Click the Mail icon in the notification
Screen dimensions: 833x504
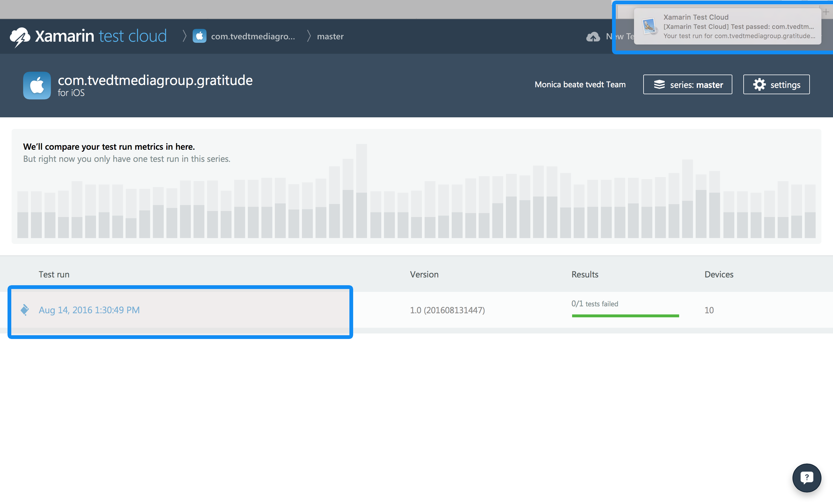pos(649,26)
